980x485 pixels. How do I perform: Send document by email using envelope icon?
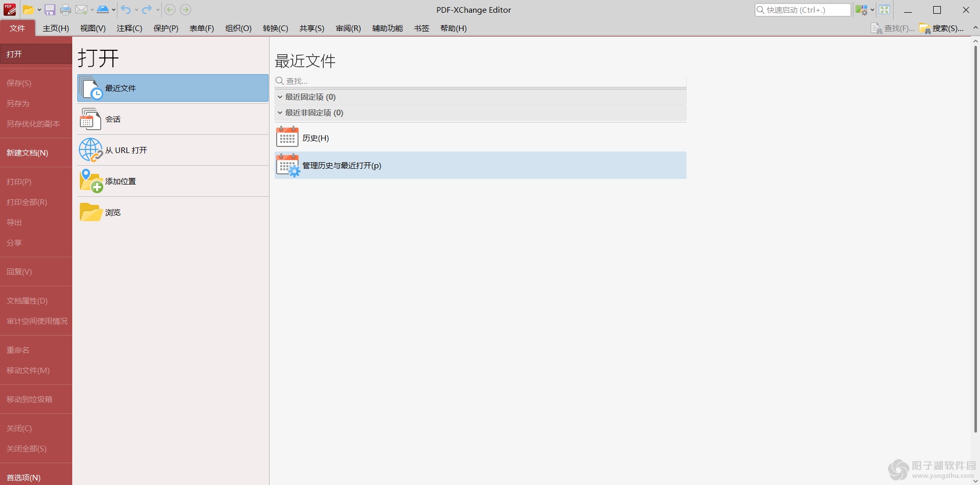coord(81,10)
